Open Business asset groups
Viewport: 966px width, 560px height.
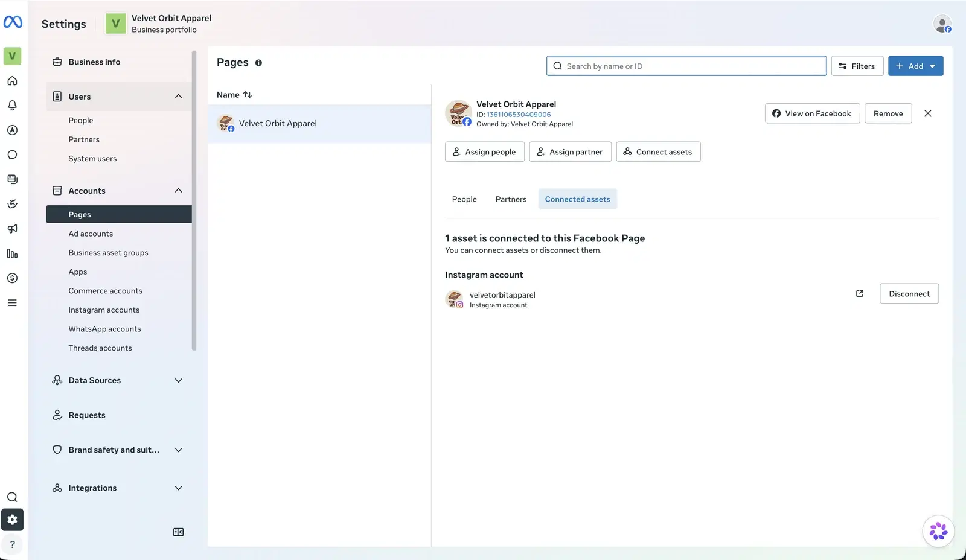pos(108,253)
